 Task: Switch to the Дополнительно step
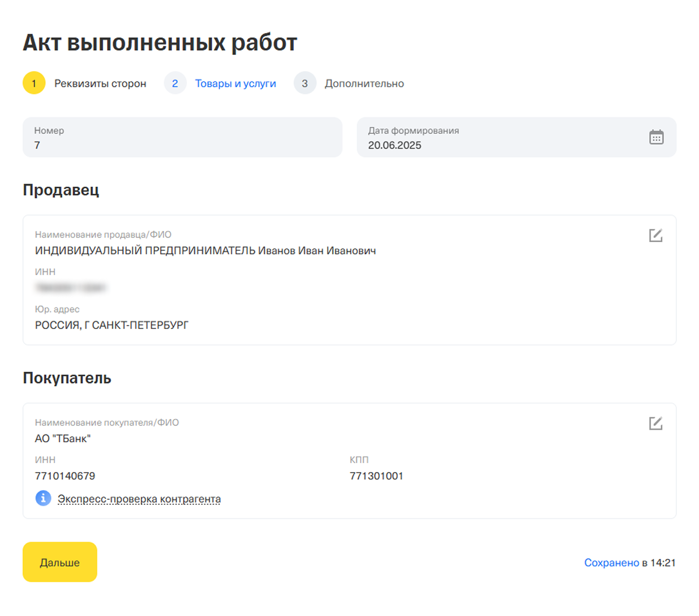coord(364,83)
